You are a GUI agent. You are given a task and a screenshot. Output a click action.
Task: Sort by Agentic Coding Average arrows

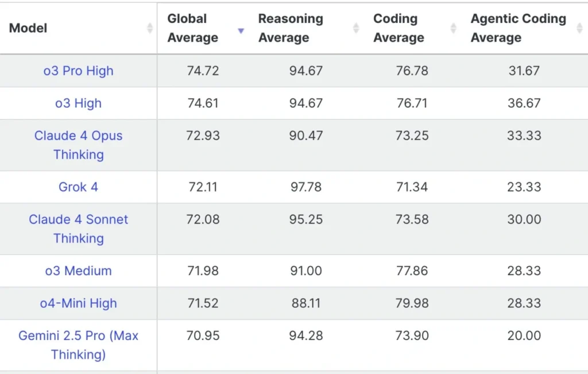pos(580,28)
